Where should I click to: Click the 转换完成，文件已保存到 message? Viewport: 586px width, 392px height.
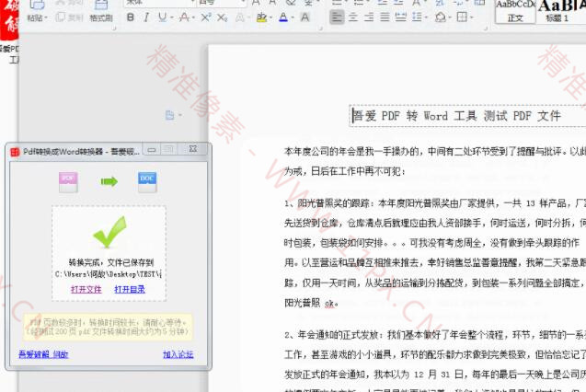point(111,262)
